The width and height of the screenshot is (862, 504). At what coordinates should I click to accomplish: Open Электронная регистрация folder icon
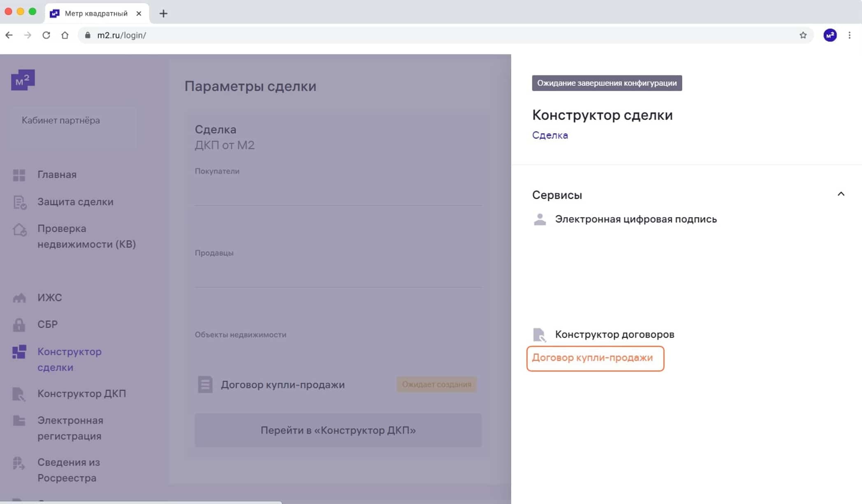19,421
